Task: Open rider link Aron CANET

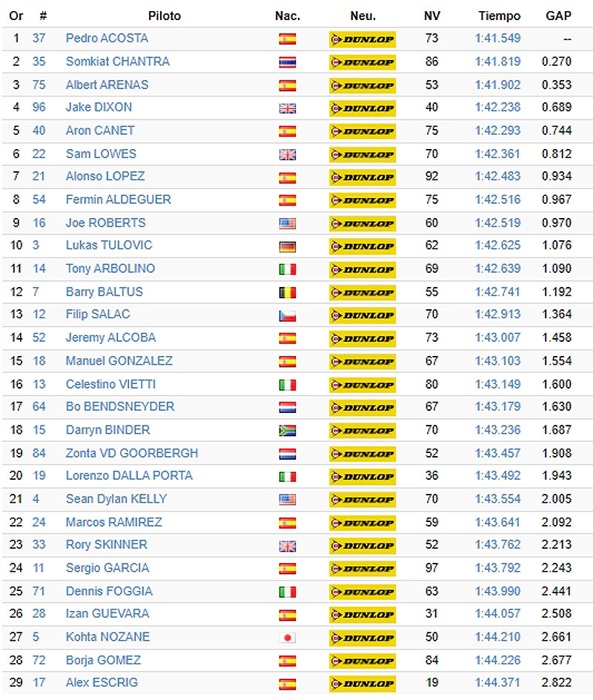Action: 100,131
